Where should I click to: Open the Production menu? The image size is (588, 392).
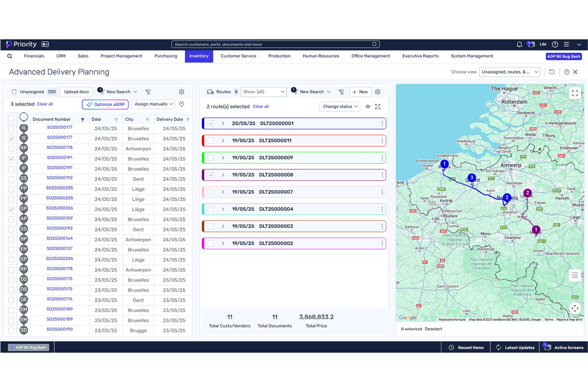click(x=279, y=56)
